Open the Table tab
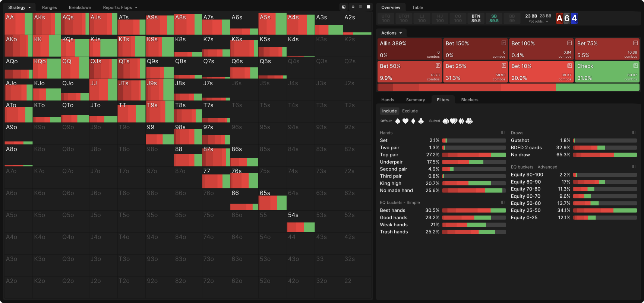The width and height of the screenshot is (644, 303). pos(417,7)
